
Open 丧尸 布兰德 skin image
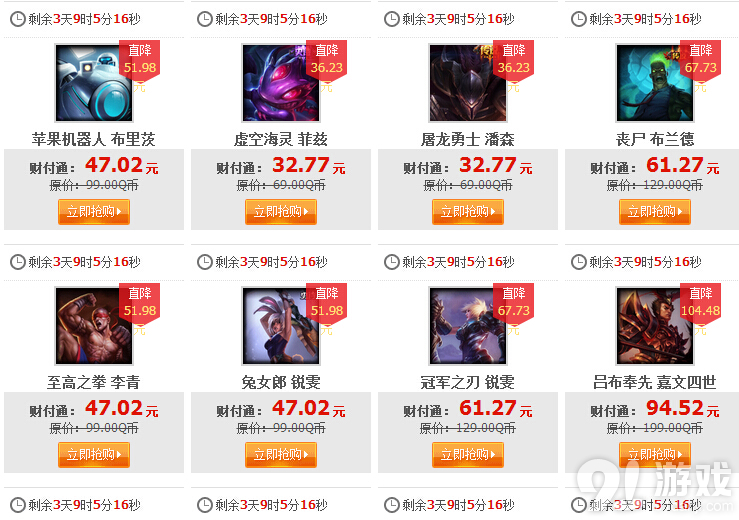click(655, 83)
